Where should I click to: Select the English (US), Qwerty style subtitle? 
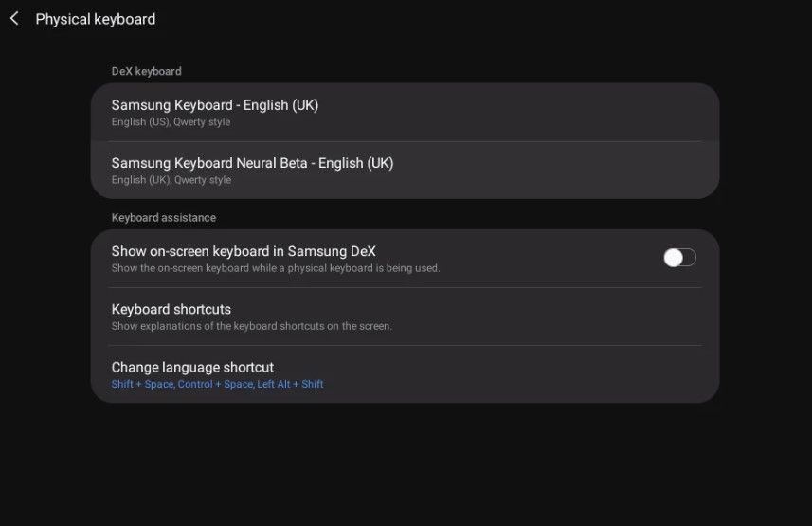(x=171, y=122)
